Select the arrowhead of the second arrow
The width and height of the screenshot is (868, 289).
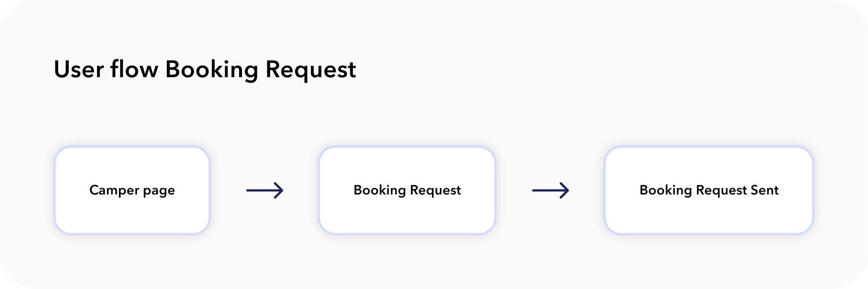click(x=564, y=191)
